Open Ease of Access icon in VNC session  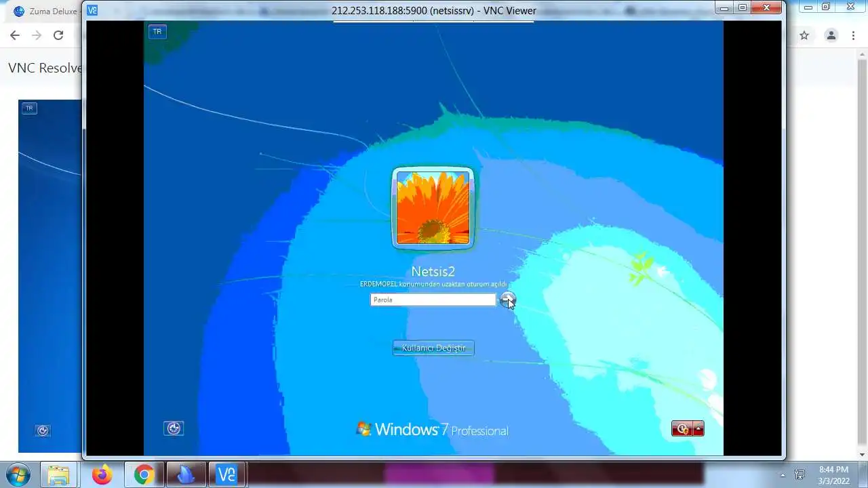coord(174,428)
